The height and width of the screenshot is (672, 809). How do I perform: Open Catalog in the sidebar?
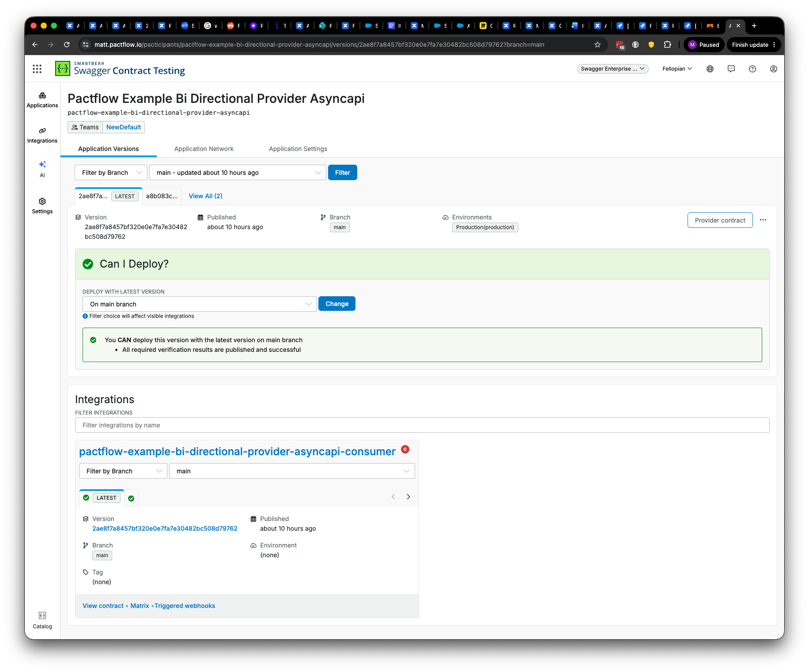click(42, 621)
